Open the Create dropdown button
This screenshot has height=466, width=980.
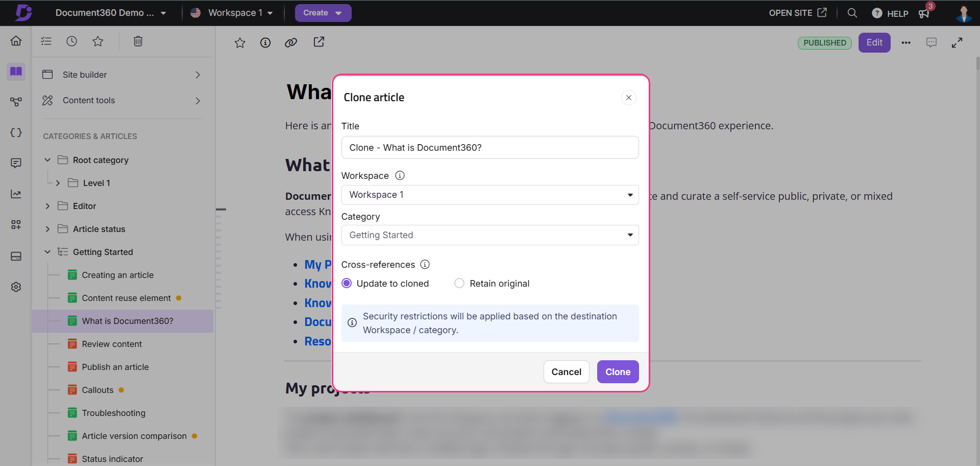click(x=323, y=13)
